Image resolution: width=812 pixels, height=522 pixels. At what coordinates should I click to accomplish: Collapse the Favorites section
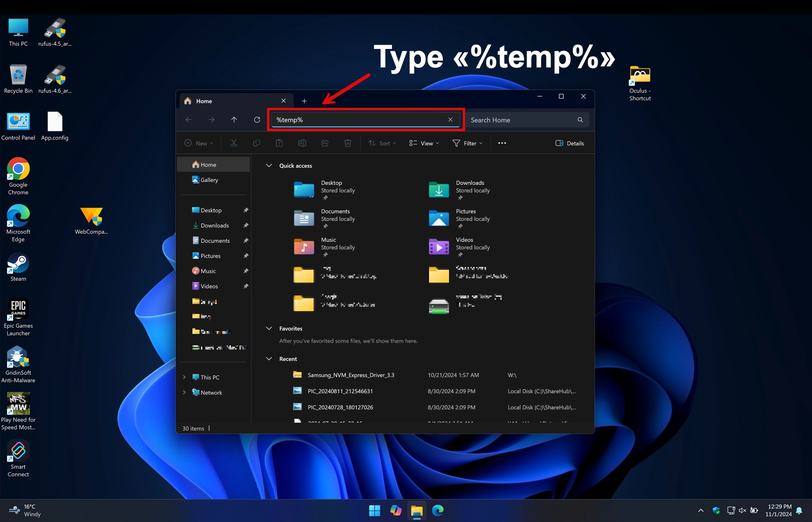[x=269, y=328]
